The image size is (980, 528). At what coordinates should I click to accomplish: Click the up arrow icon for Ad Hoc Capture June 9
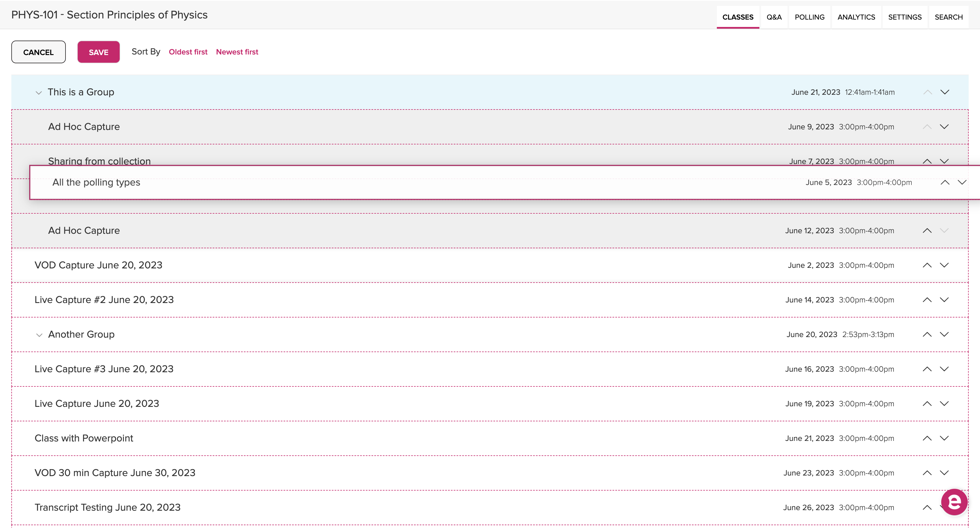(927, 126)
